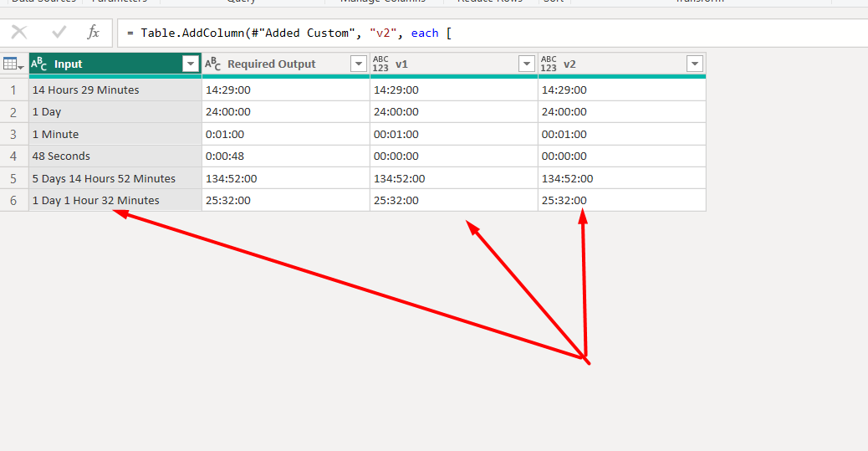Click Required Output cell '134:52:00'
Viewport: 868px width, 451px height.
coord(286,178)
